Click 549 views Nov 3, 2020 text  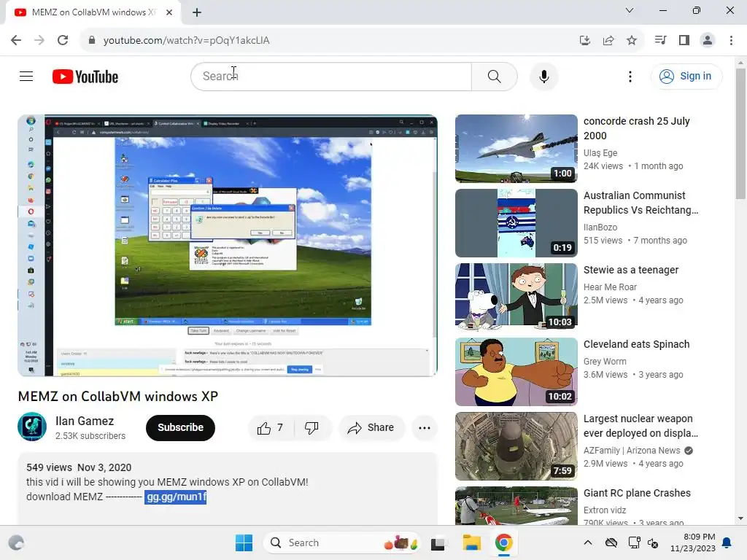click(79, 467)
